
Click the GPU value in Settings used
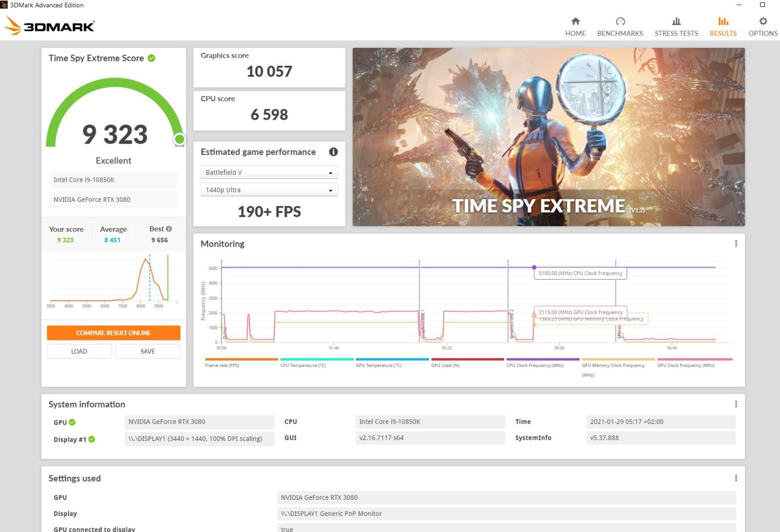point(507,497)
